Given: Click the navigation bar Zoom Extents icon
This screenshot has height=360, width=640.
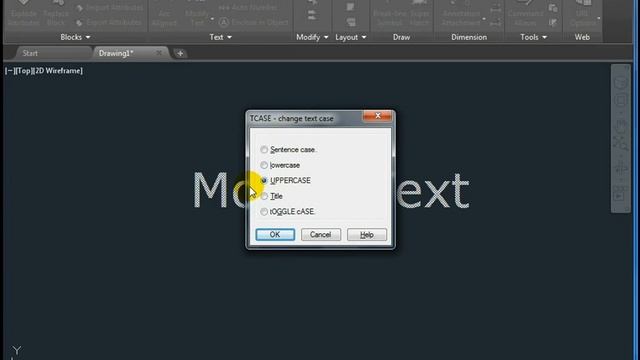Looking at the screenshot, I should pos(621,144).
